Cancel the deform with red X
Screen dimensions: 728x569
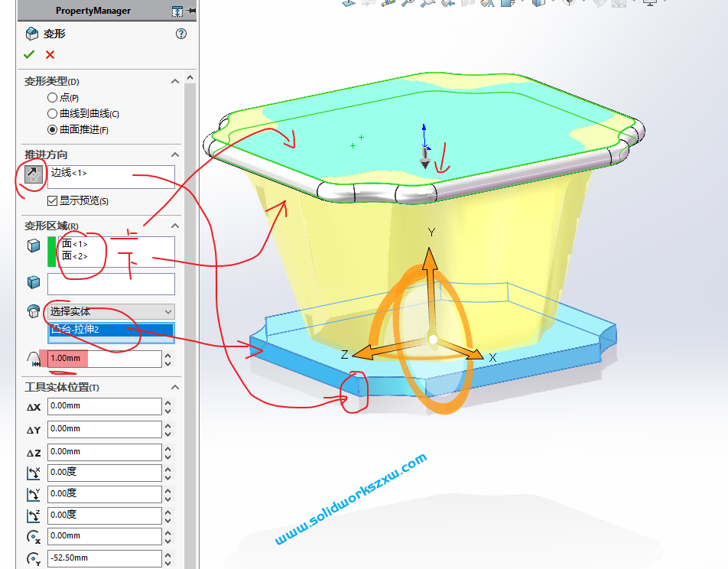50,54
